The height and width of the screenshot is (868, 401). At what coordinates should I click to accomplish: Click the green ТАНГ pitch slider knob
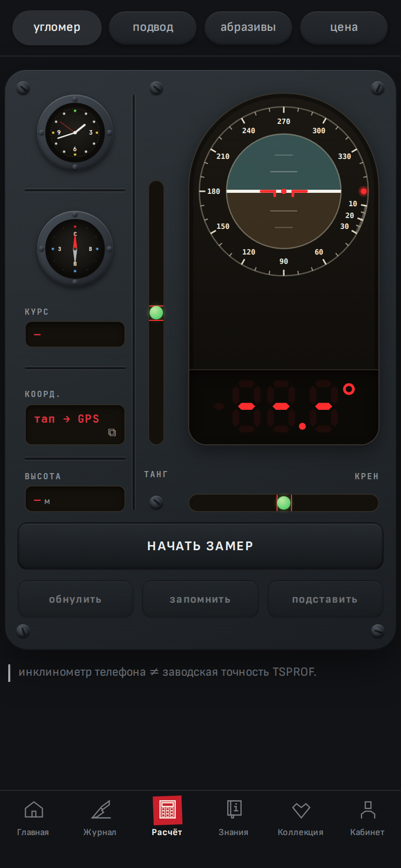point(156,313)
